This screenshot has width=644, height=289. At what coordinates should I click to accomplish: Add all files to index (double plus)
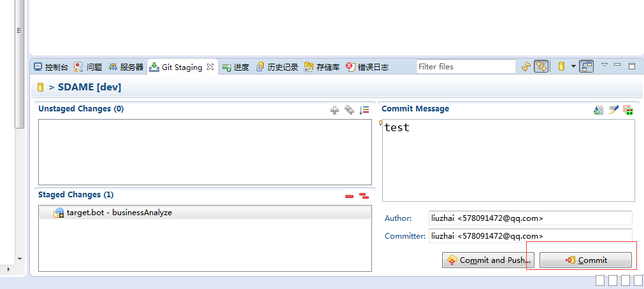click(349, 110)
